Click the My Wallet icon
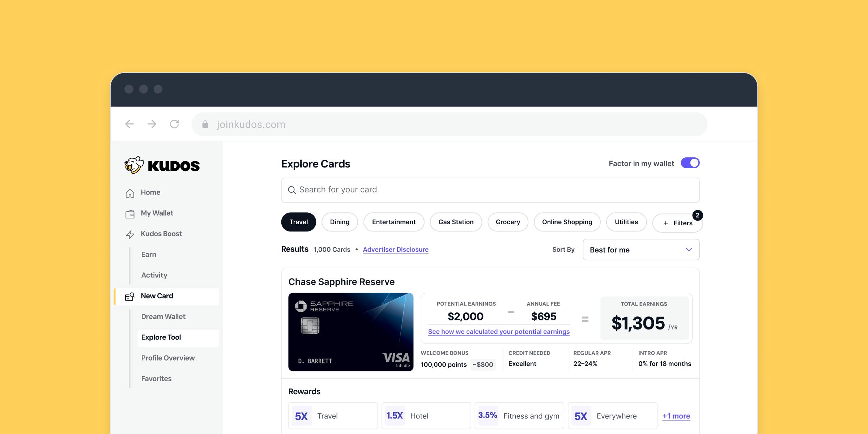The height and width of the screenshot is (434, 868). click(130, 214)
